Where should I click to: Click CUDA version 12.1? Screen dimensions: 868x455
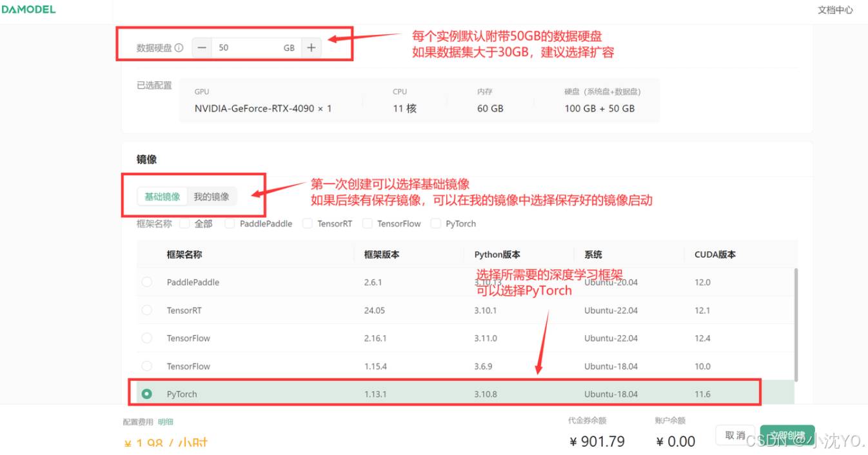coord(702,310)
